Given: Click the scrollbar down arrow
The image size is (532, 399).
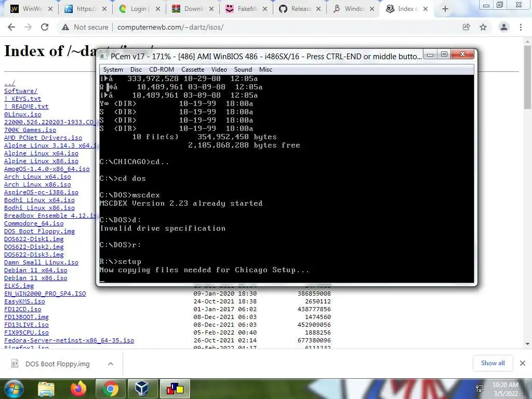Looking at the screenshot, I should point(527,344).
